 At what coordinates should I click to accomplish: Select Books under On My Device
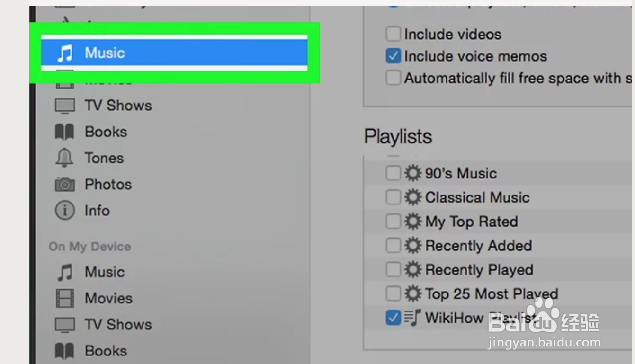click(91, 351)
